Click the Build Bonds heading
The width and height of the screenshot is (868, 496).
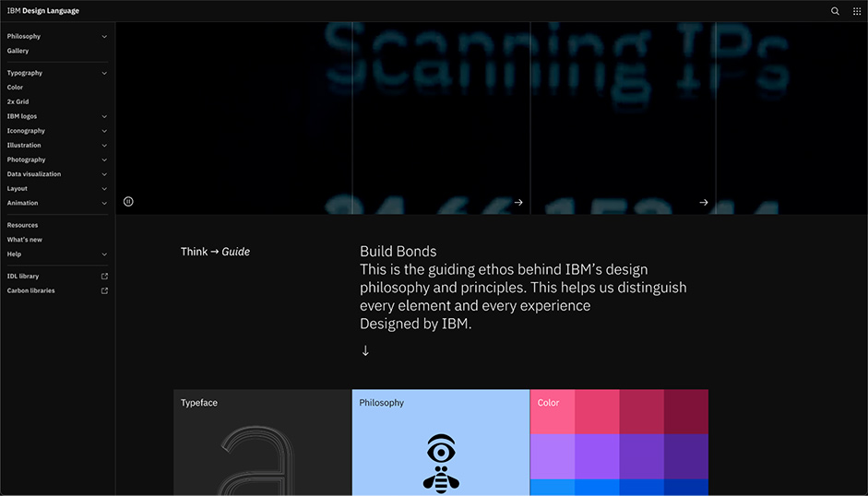point(398,252)
